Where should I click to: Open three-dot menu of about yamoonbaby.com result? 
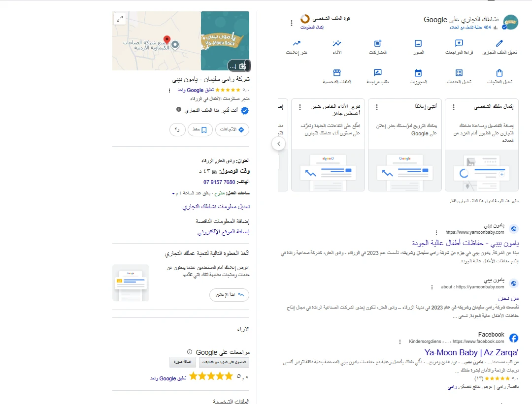[x=432, y=287]
